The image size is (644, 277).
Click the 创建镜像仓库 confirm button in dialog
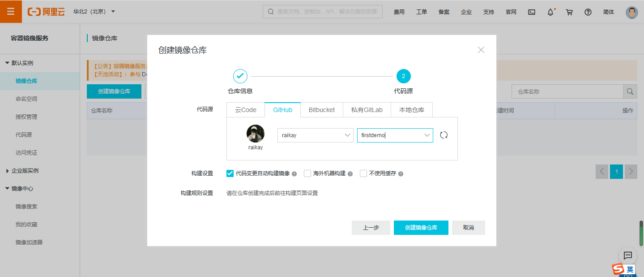[421, 228]
